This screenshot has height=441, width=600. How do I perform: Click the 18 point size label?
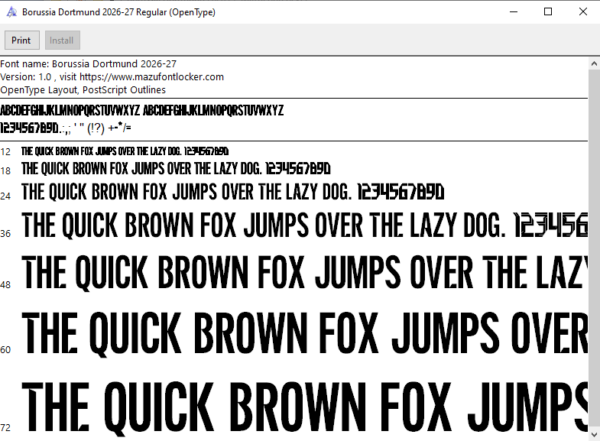click(x=5, y=171)
